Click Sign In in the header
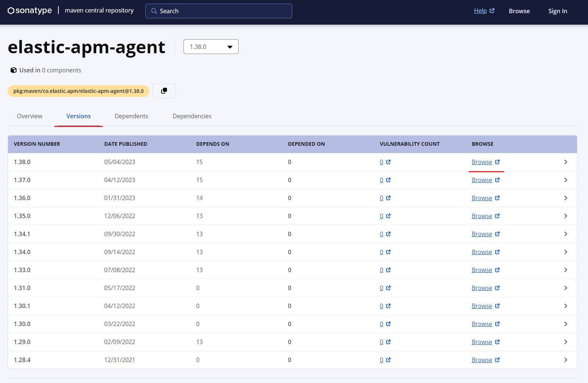 (x=558, y=11)
